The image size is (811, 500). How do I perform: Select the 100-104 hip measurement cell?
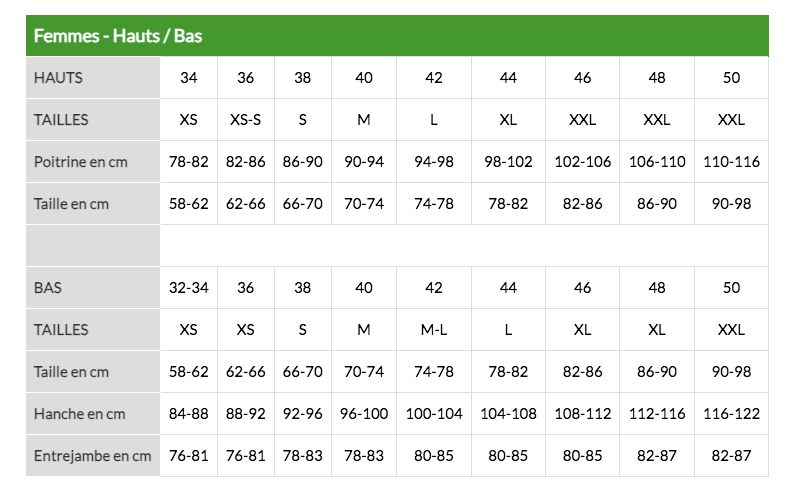point(434,414)
